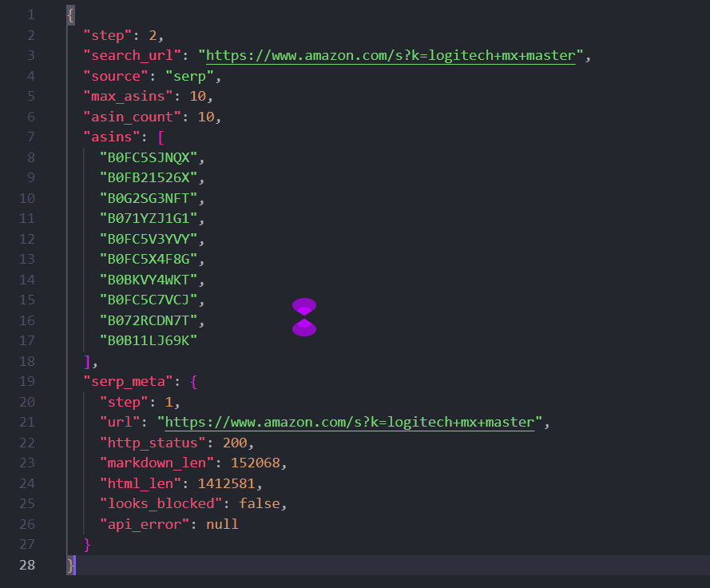Select the value false
This screenshot has height=588, width=710.
click(x=260, y=504)
